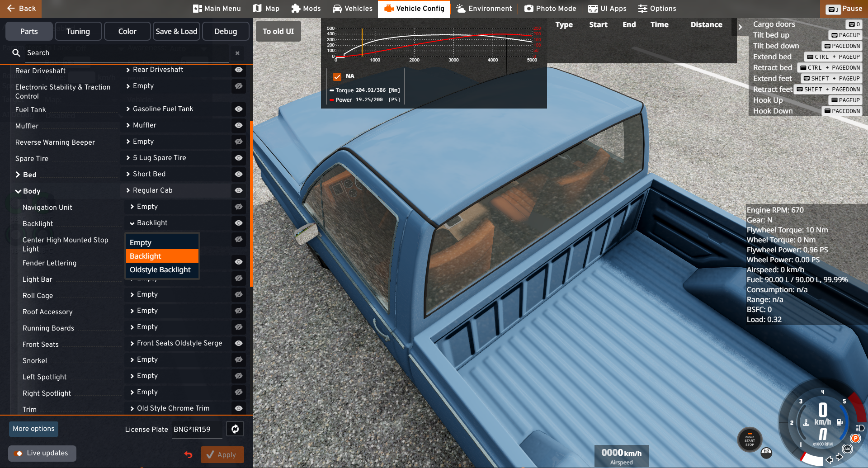Click the fuel pump gauge icon
Viewport: 868px width, 468px height.
pos(840,422)
